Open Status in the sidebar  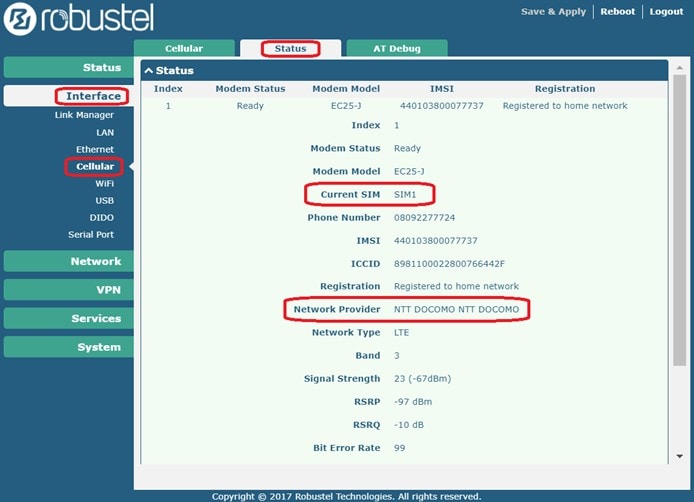tap(69, 67)
